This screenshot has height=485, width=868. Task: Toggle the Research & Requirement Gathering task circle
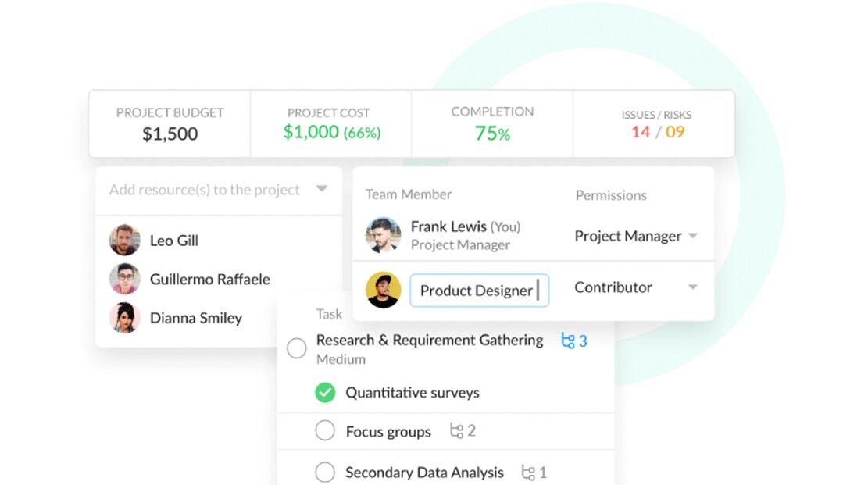[296, 348]
